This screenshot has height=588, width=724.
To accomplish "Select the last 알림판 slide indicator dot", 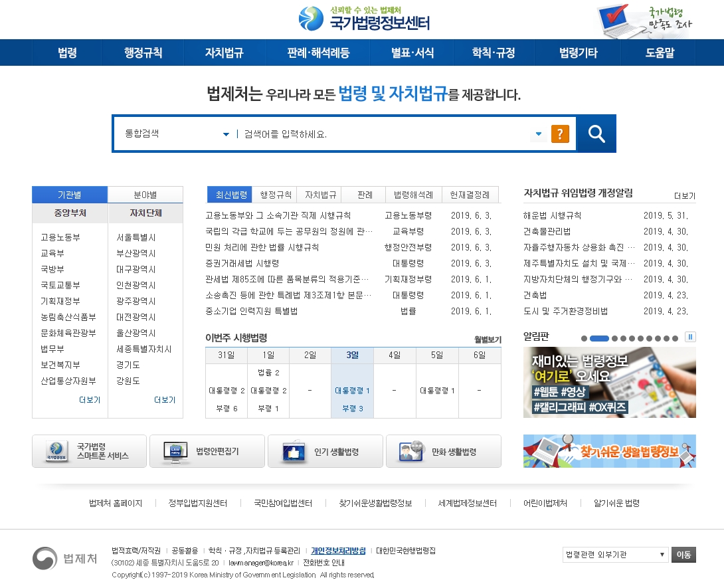I will [676, 338].
